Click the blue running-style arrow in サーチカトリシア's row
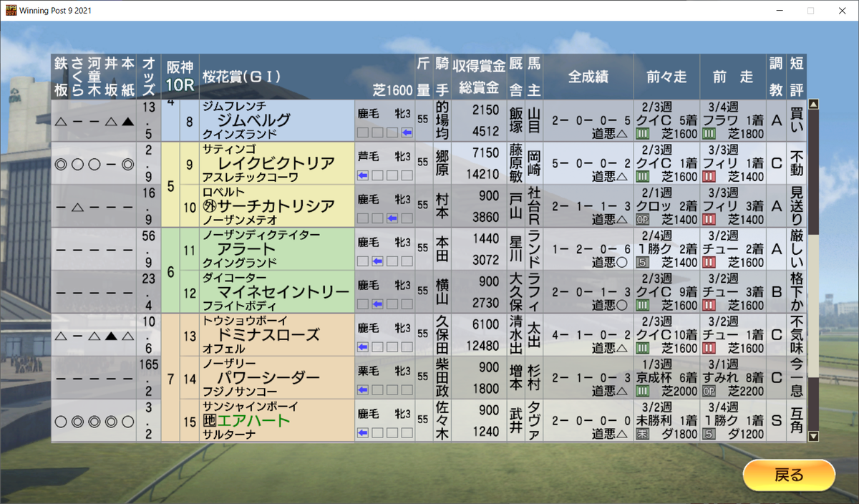The height and width of the screenshot is (504, 859). [392, 218]
